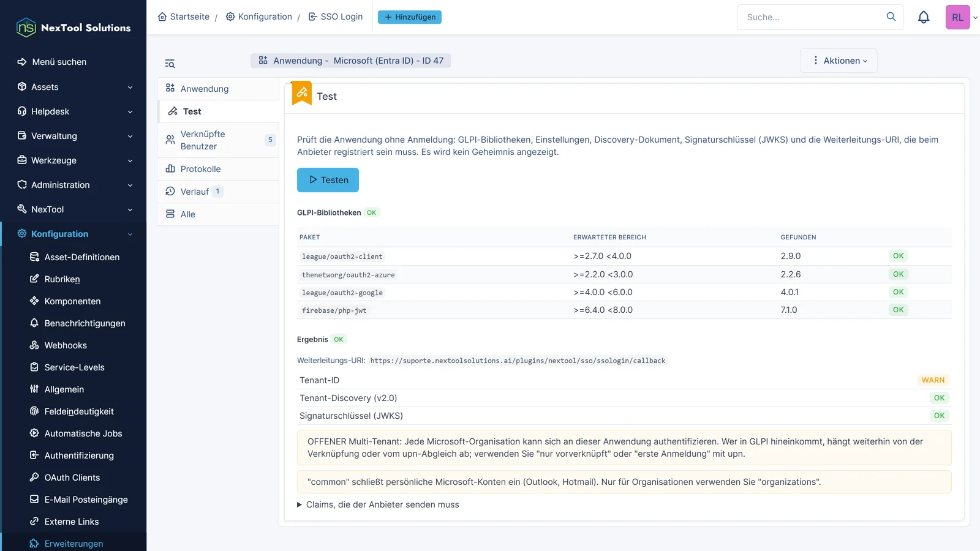Click the NexTool Solutions logo

click(x=73, y=28)
